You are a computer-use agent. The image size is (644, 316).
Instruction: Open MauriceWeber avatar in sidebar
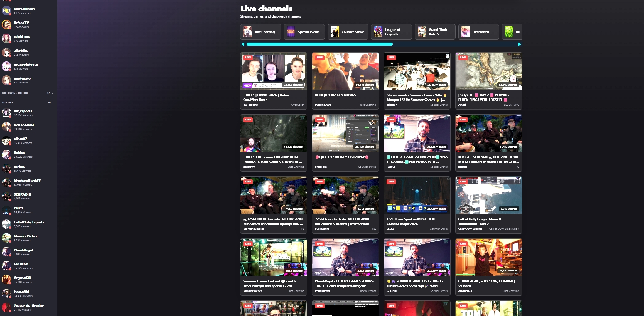(x=6, y=238)
